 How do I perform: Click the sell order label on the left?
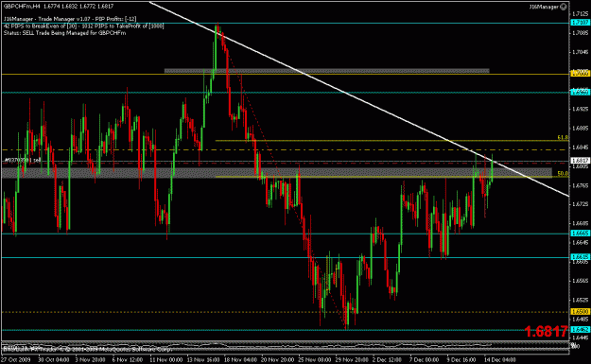23,160
